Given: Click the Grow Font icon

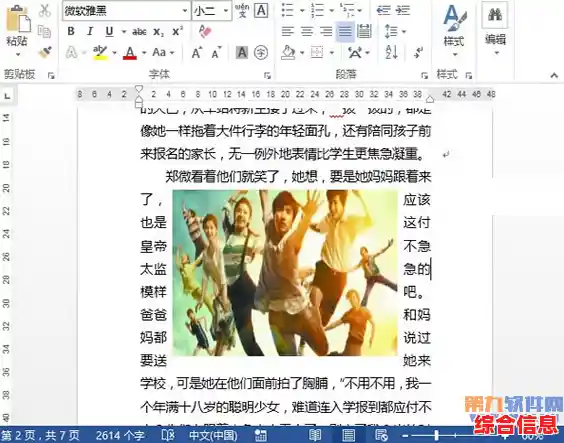Looking at the screenshot, I should 197,53.
